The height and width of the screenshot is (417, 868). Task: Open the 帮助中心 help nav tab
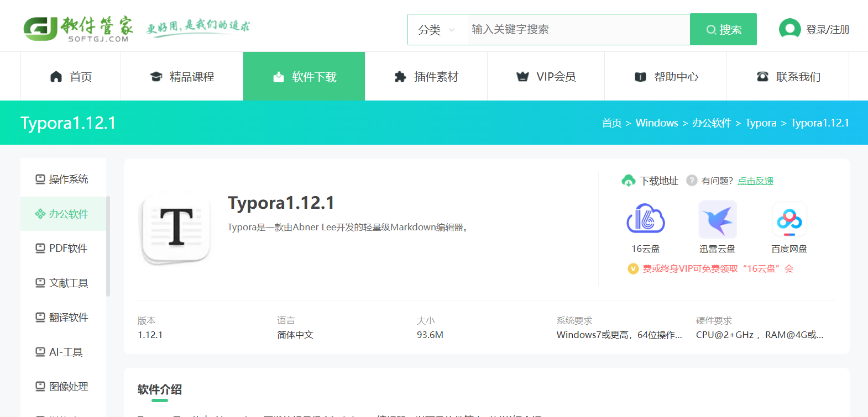[x=666, y=76]
